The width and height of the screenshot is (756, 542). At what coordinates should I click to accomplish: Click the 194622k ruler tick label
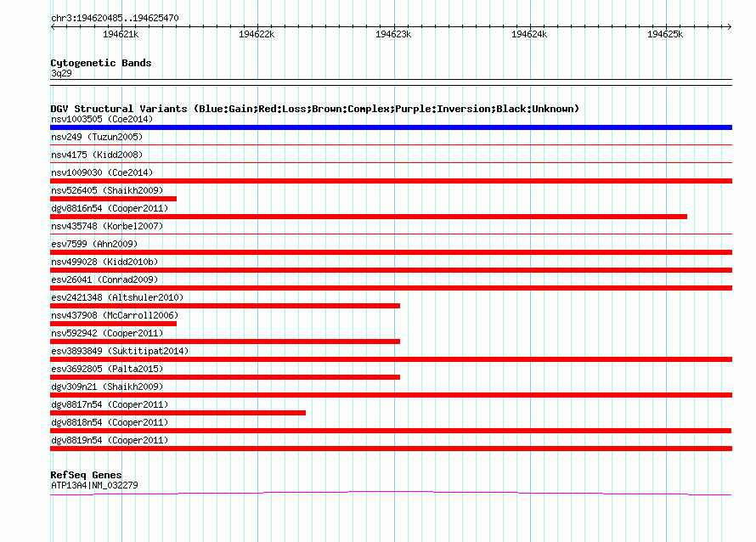(257, 34)
